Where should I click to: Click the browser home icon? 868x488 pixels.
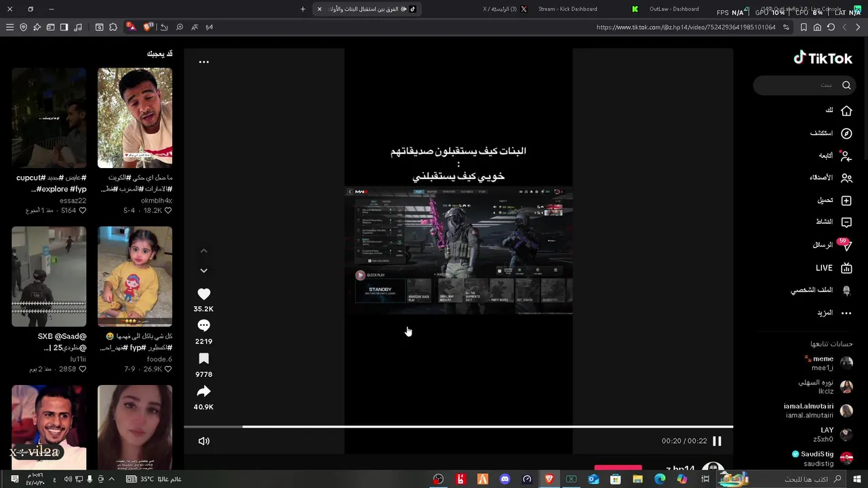(x=817, y=27)
